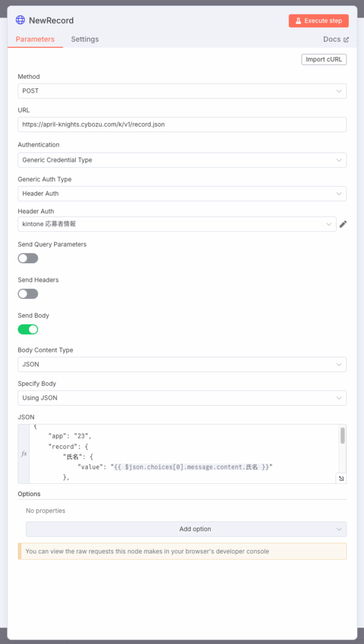Click the pencil icon to edit Header Auth credential

tap(343, 224)
